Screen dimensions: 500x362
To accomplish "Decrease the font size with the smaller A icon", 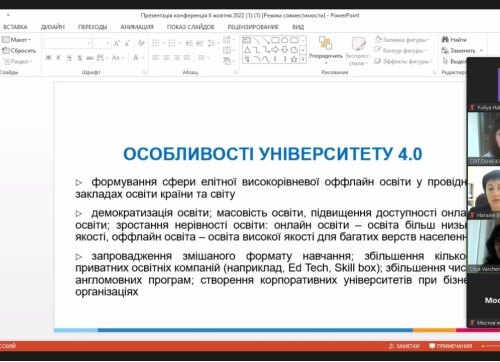I will pos(127,43).
